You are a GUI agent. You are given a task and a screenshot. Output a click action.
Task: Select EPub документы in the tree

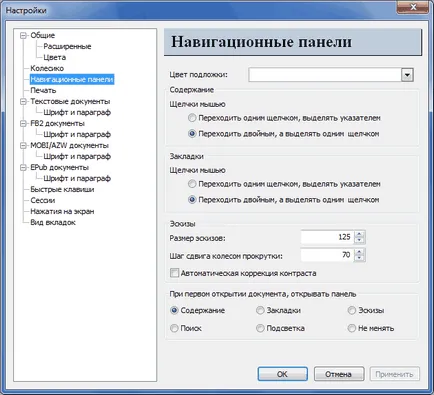(x=59, y=167)
